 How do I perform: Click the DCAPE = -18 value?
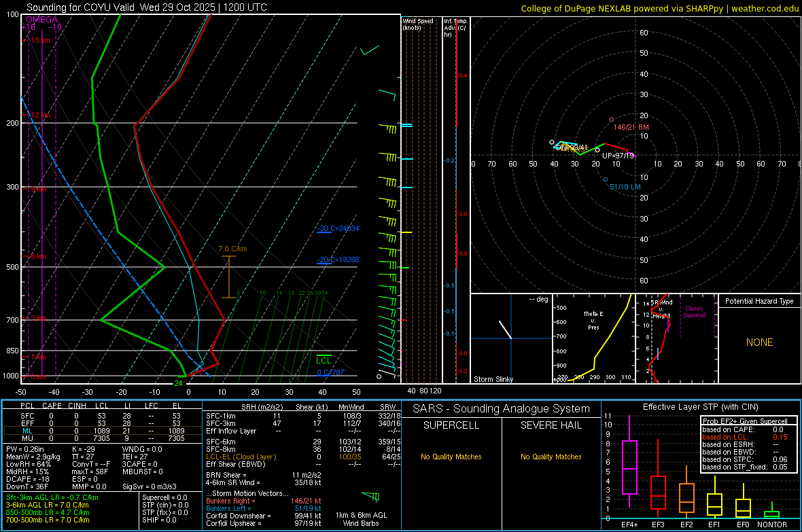click(28, 479)
